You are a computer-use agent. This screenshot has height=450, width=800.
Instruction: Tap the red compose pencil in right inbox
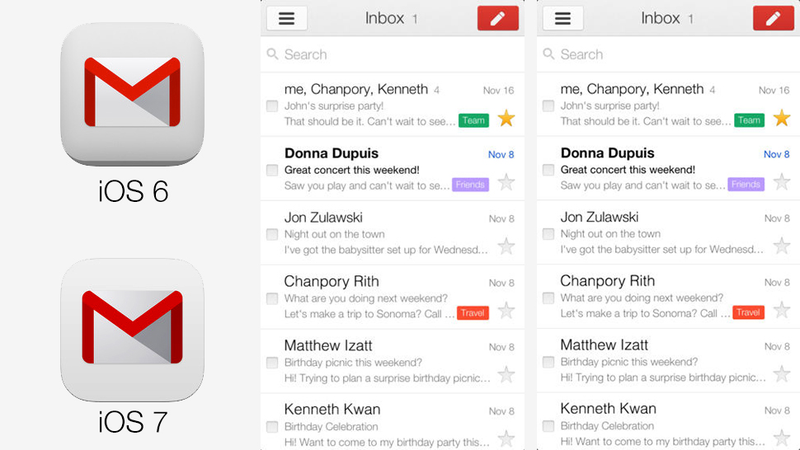pos(773,18)
